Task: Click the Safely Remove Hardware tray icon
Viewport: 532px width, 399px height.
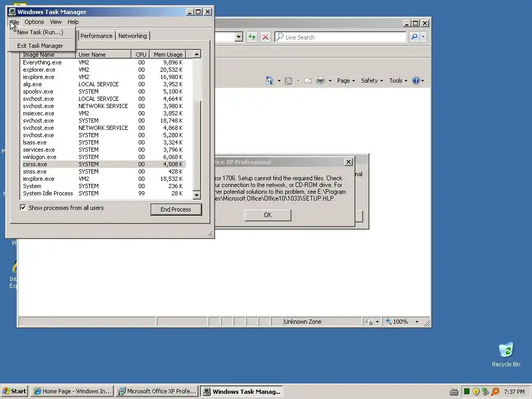Action: click(486, 392)
